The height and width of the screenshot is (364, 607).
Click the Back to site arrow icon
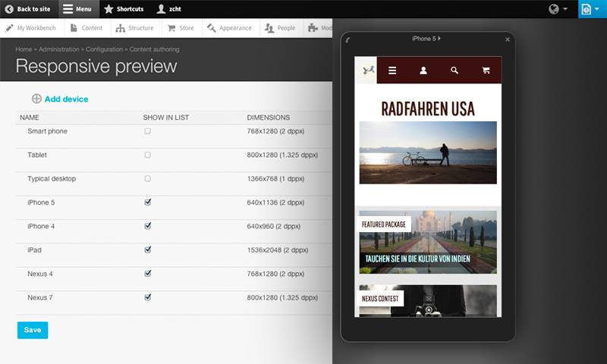coord(9,9)
